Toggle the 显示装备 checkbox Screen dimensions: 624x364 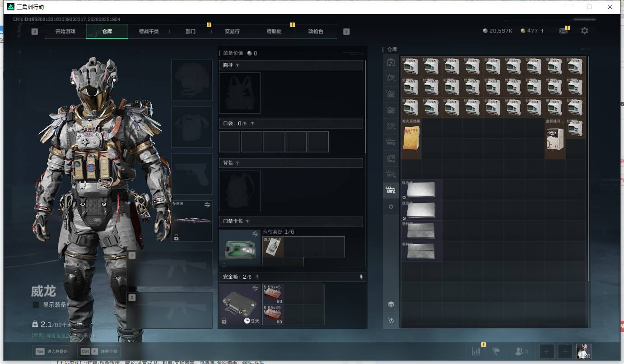(x=36, y=305)
